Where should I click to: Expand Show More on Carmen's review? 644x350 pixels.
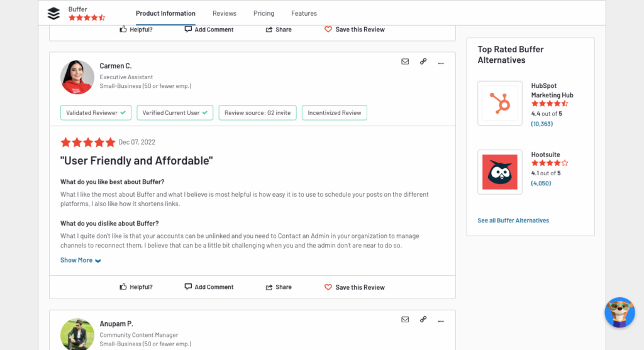coord(80,260)
